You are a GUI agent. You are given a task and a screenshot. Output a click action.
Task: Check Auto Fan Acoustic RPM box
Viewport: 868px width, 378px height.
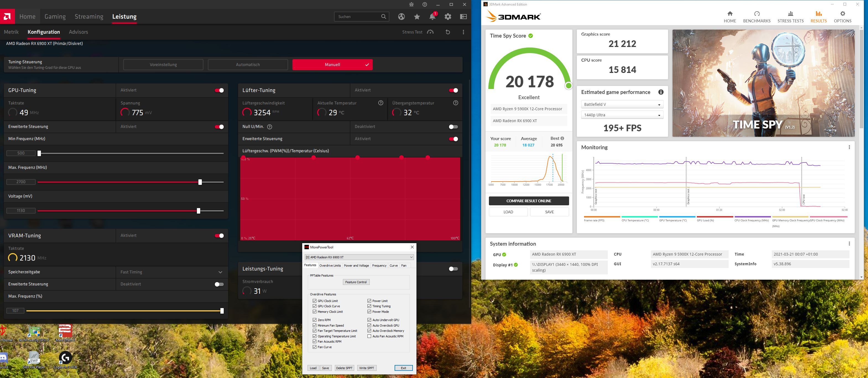[x=369, y=336]
